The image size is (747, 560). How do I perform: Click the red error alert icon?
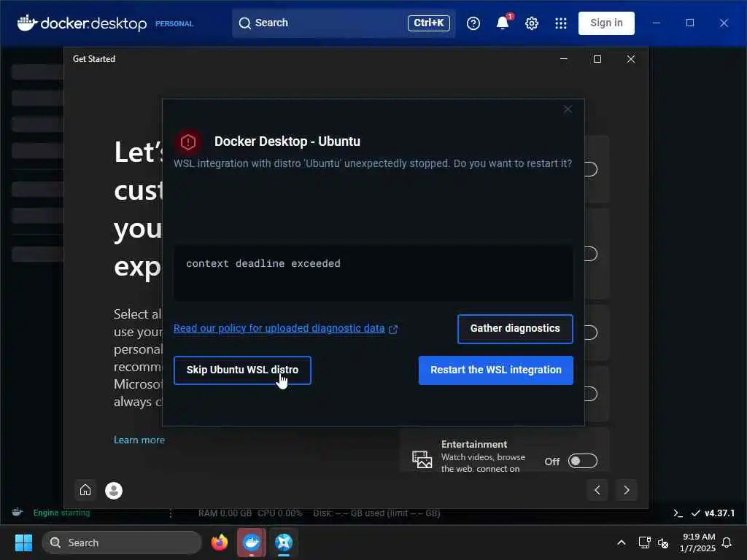tap(188, 141)
